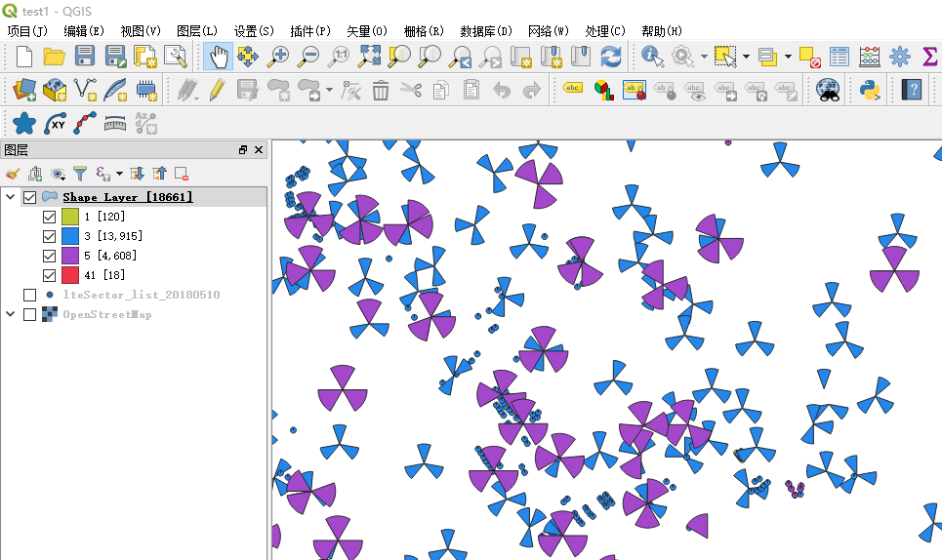This screenshot has width=942, height=560.
Task: Filter legend with the funnel icon
Action: [x=80, y=174]
